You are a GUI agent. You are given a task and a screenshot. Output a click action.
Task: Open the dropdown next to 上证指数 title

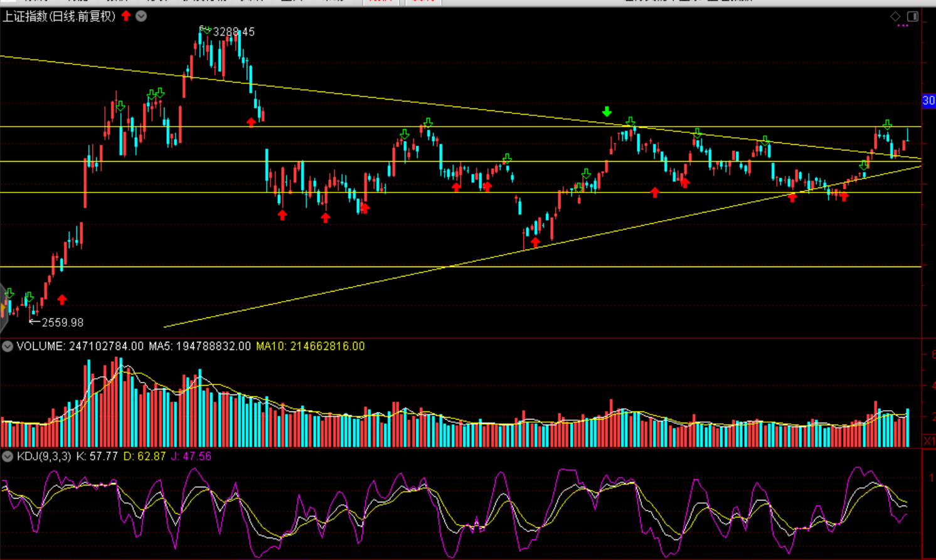pos(141,16)
